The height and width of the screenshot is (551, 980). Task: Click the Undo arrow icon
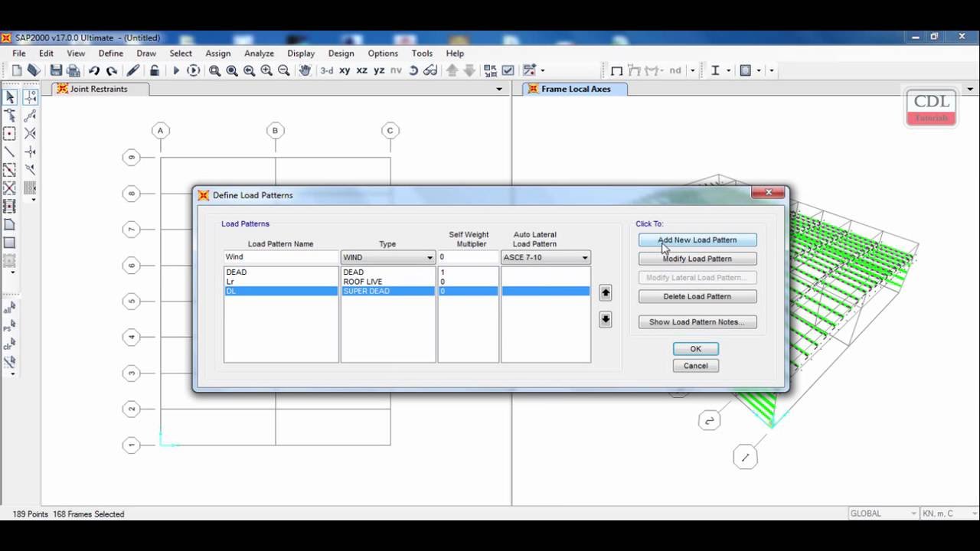pyautogui.click(x=94, y=70)
